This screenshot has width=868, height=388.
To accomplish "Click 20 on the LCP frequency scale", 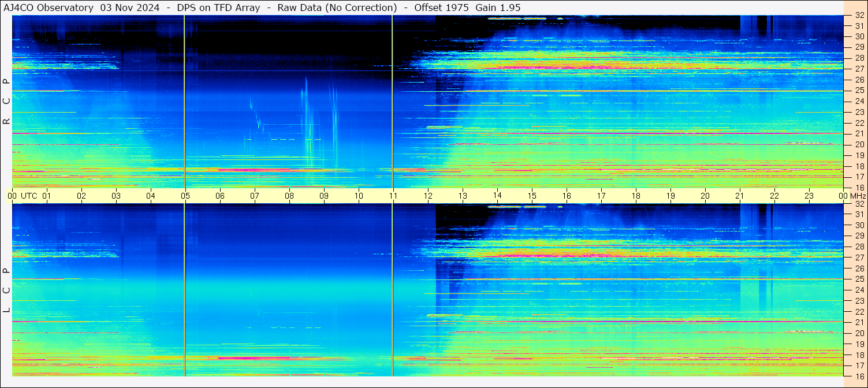I will [859, 333].
